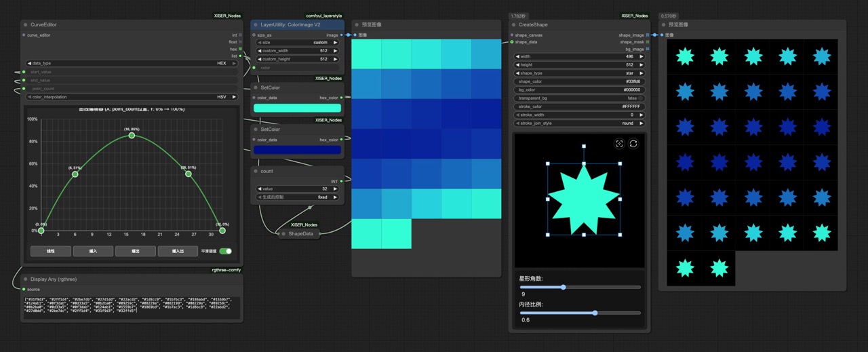Click the large star shape in CreateShape canvas
868x352 pixels.
point(583,200)
